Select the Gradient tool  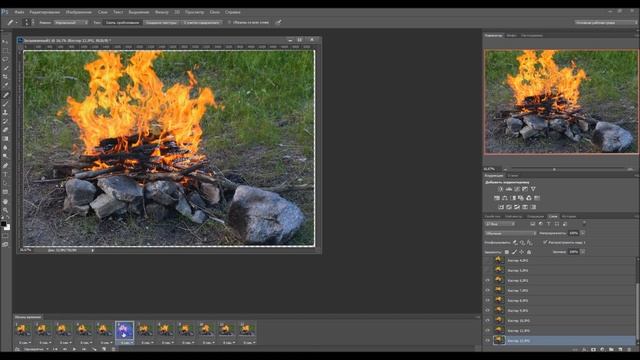[5, 139]
